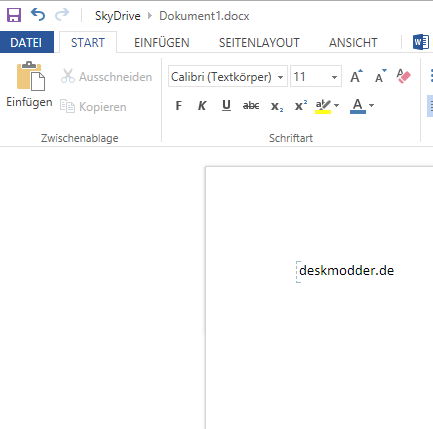Open the DATEI tab
Image resolution: width=433 pixels, height=429 pixels.
pyautogui.click(x=26, y=42)
